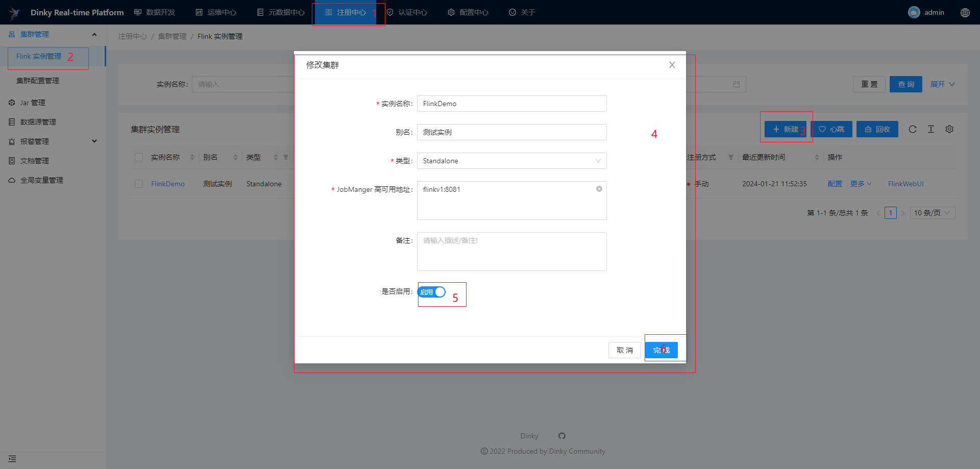This screenshot has width=980, height=469.
Task: Click the 完成 button in dialog
Action: pyautogui.click(x=661, y=350)
